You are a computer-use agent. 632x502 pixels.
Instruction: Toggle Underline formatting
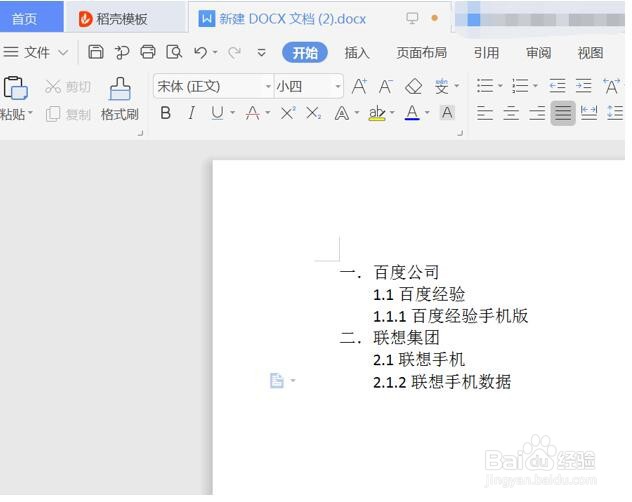[x=217, y=113]
